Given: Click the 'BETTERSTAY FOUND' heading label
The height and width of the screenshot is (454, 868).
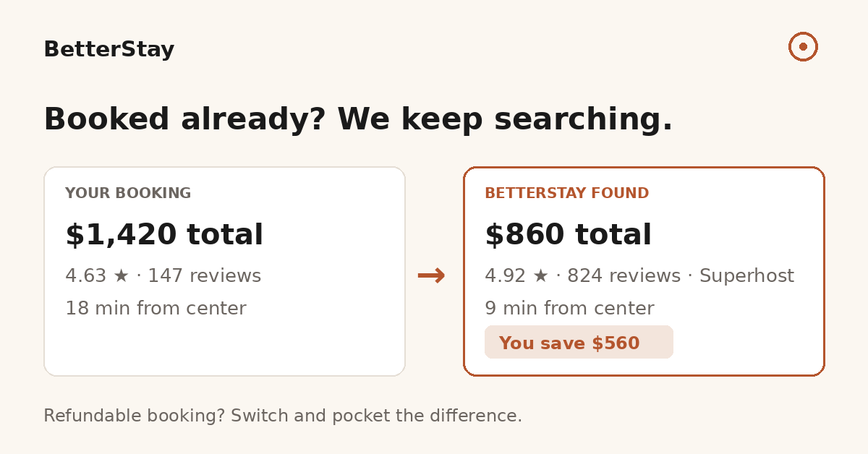Looking at the screenshot, I should 566,194.
